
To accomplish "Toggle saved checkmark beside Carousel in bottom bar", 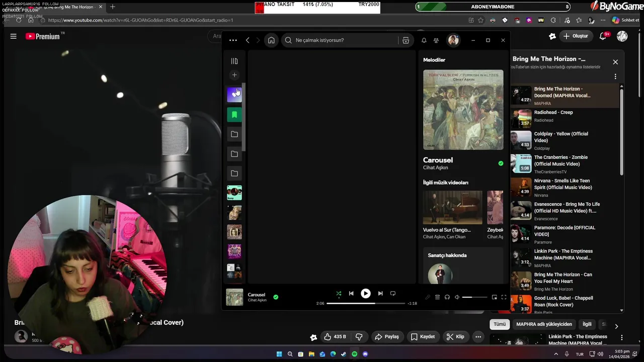I will (276, 297).
